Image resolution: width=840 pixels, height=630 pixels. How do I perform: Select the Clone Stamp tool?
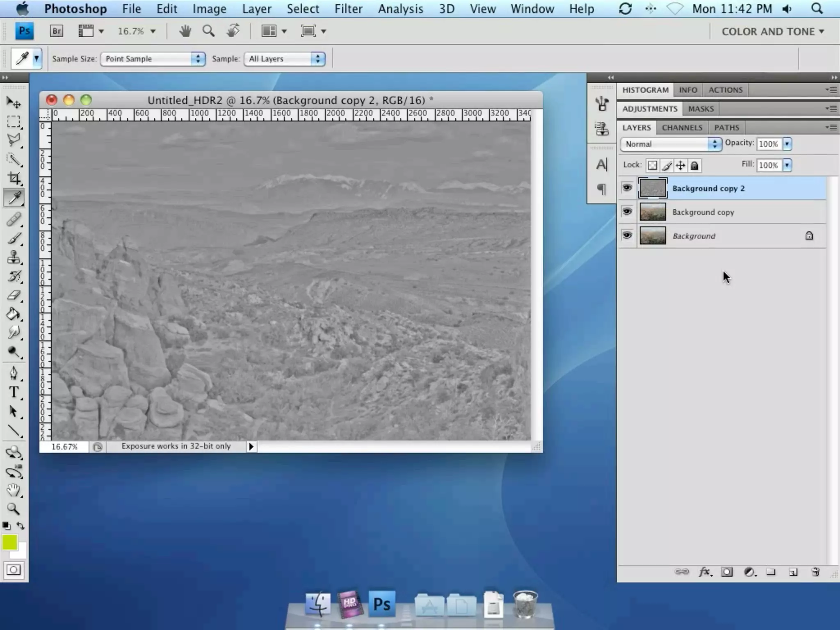coord(14,258)
